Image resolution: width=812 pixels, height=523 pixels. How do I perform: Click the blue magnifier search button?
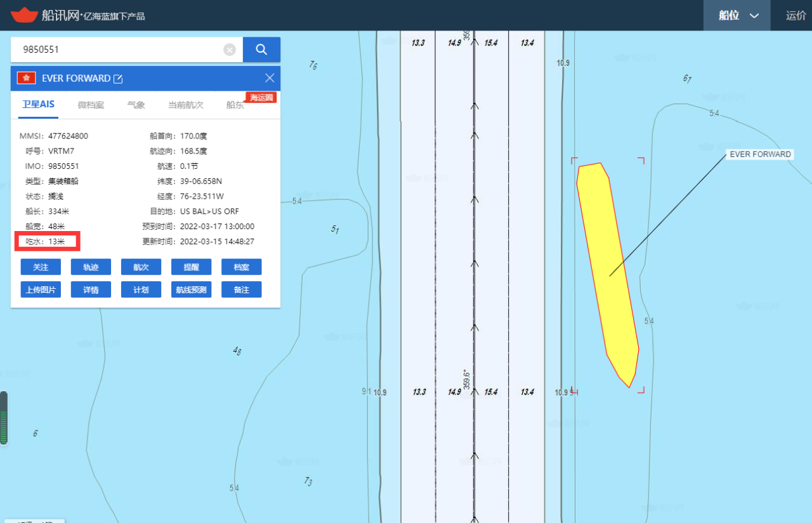point(261,50)
